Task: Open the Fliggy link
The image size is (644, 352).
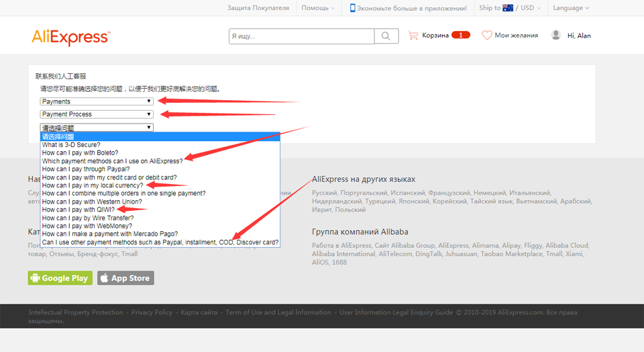Action: [x=533, y=245]
